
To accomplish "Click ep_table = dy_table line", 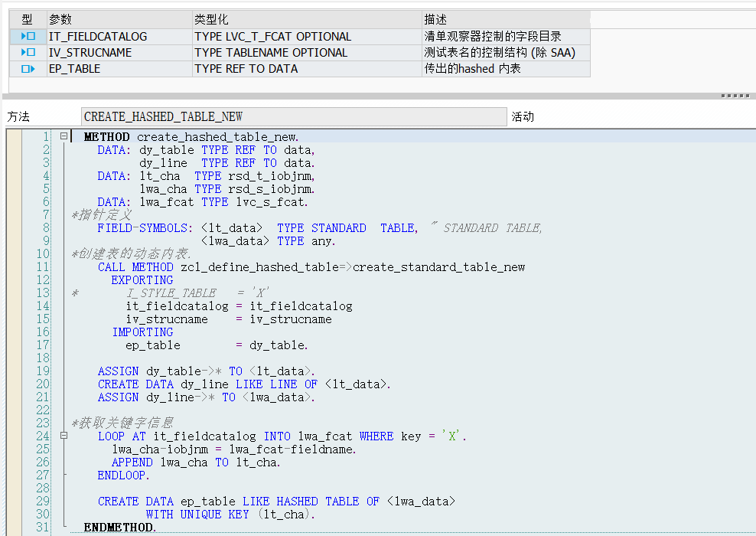I will [x=217, y=345].
